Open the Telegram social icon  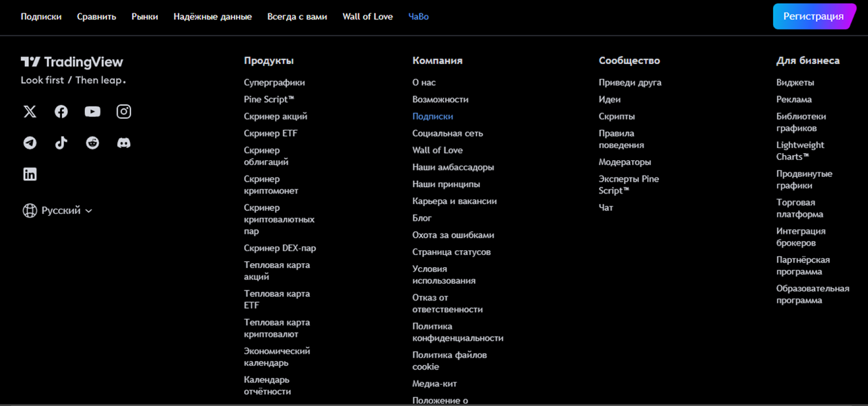(30, 143)
